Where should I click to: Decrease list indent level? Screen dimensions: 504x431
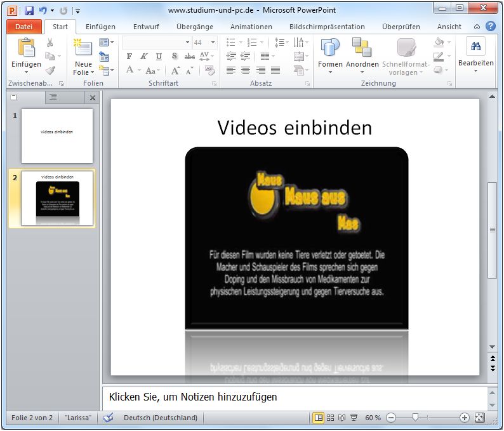coord(231,56)
